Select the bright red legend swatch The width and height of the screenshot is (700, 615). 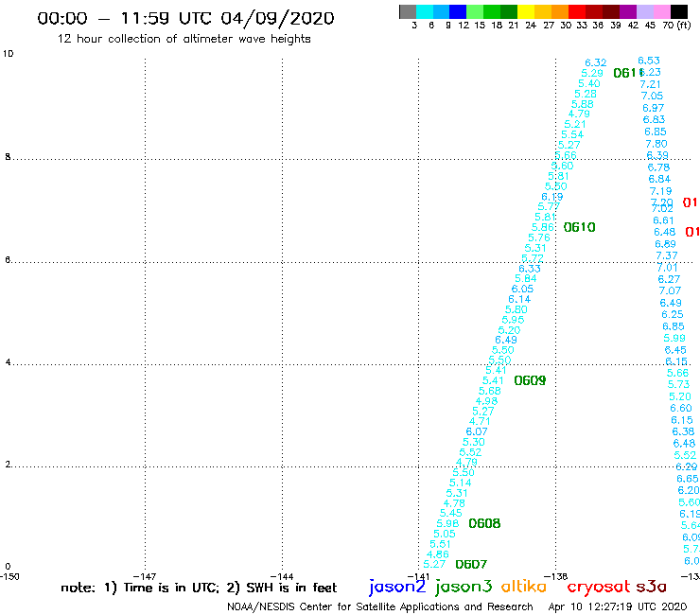click(x=577, y=11)
